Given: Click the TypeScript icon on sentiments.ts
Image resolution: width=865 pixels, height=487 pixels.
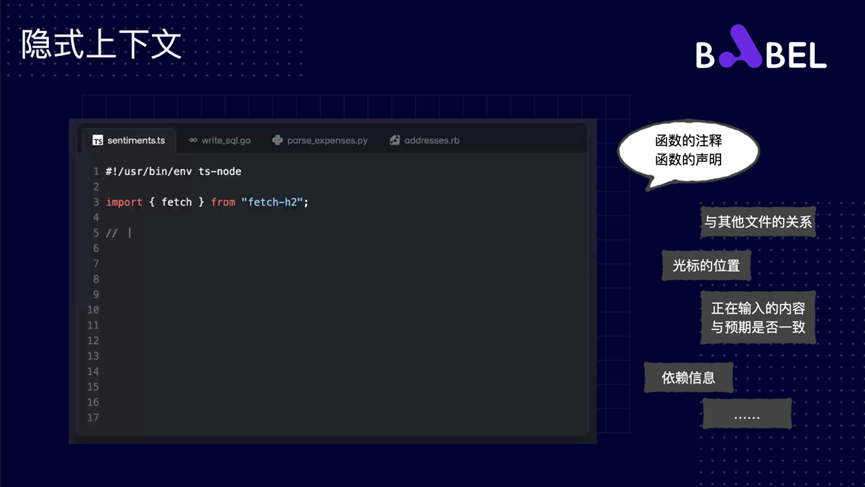Looking at the screenshot, I should coord(98,141).
